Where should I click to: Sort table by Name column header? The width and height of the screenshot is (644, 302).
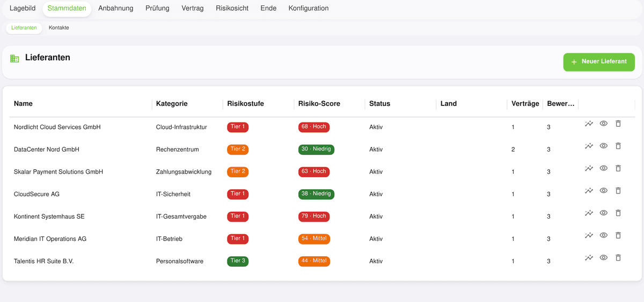pyautogui.click(x=23, y=104)
